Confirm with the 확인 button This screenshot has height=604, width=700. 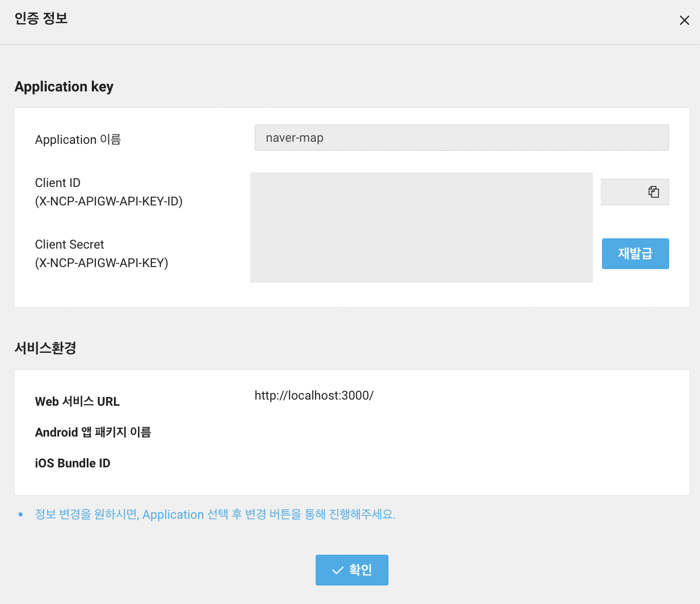352,570
